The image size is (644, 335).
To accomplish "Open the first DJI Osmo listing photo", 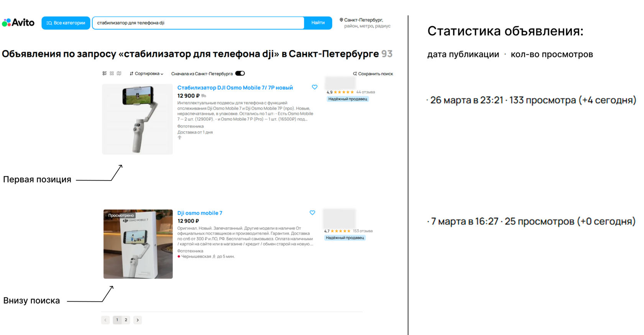I will click(137, 119).
